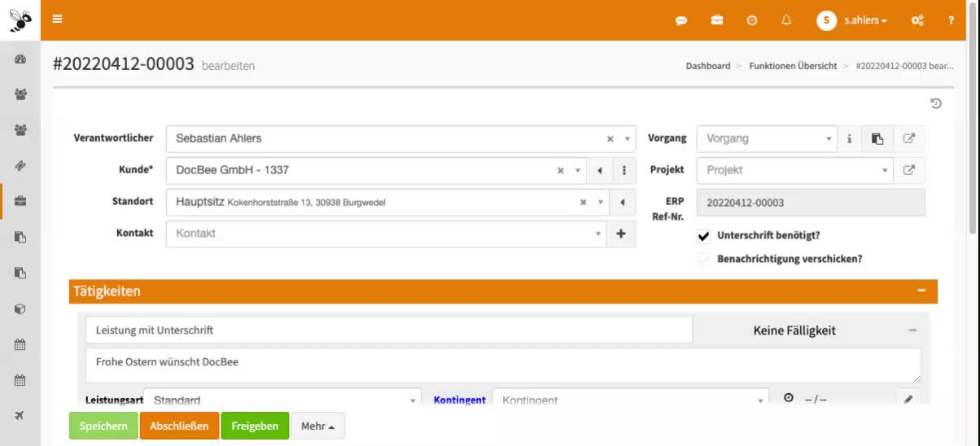980x446 pixels.
Task: Click the chat messages icon in top bar
Action: 681,20
